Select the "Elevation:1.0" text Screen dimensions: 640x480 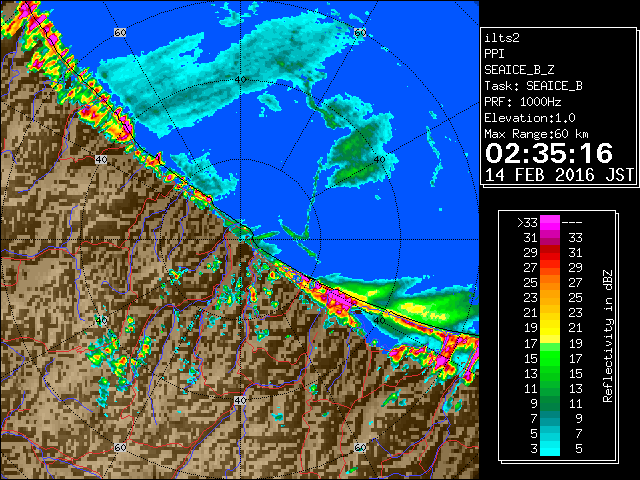529,118
